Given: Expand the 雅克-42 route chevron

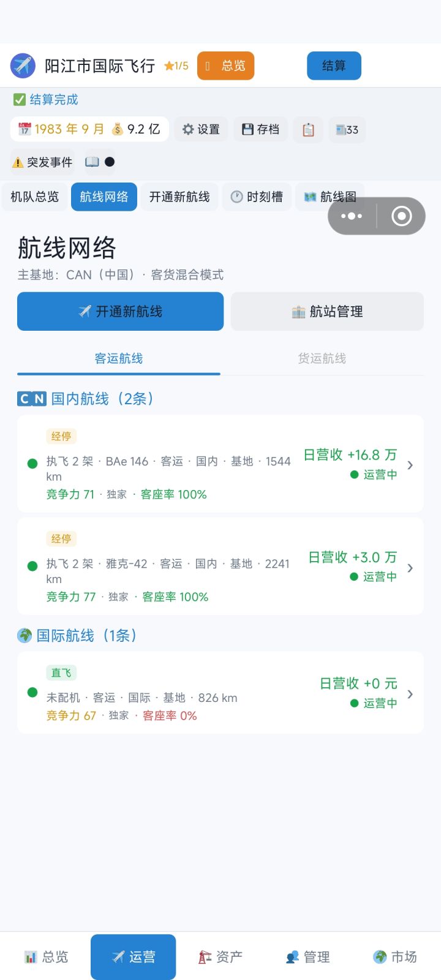Looking at the screenshot, I should point(410,567).
